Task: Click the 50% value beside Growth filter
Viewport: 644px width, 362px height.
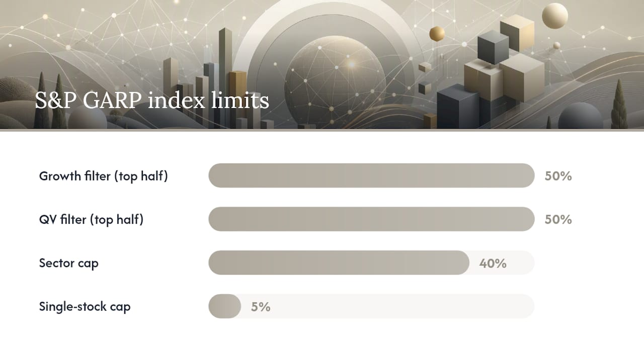Action: pyautogui.click(x=558, y=176)
